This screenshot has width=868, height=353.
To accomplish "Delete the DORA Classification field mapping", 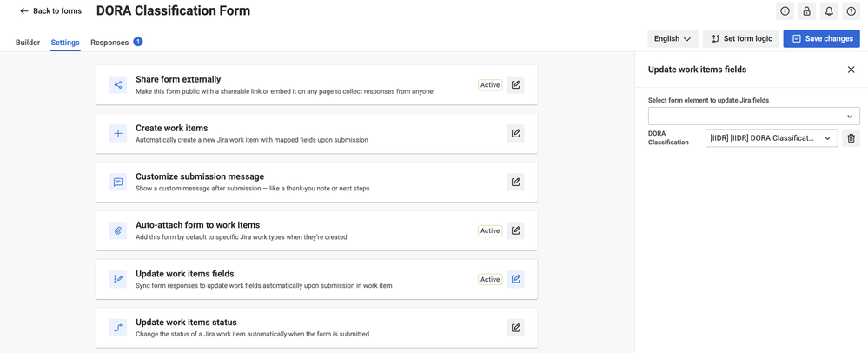I will [851, 138].
